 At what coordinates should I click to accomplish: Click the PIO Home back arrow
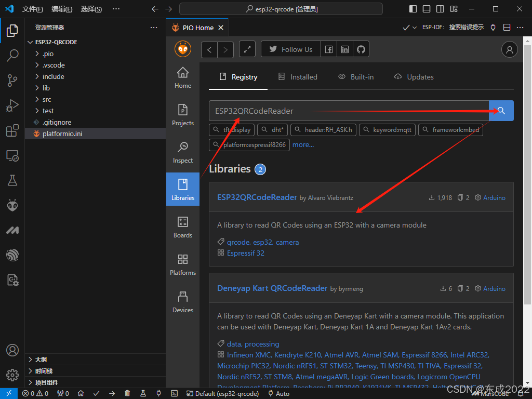209,50
